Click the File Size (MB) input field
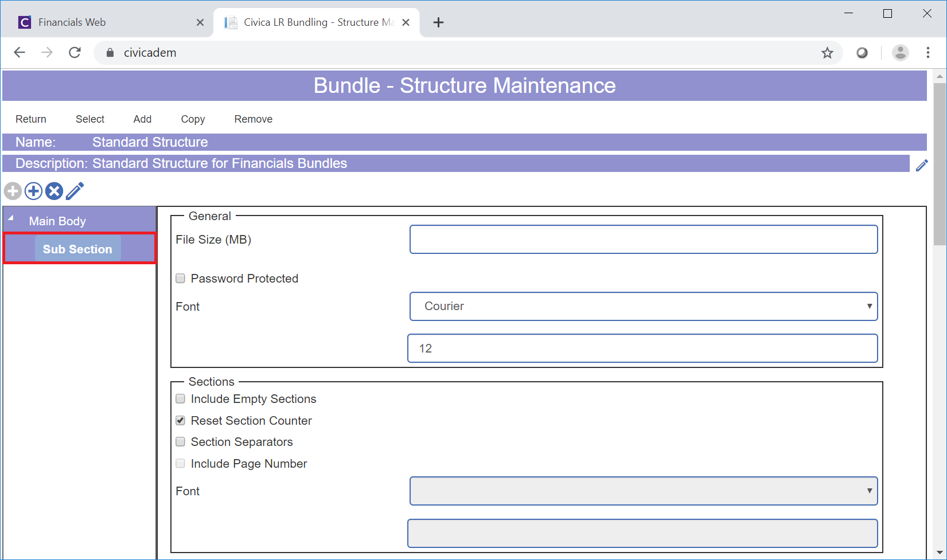 (x=644, y=239)
